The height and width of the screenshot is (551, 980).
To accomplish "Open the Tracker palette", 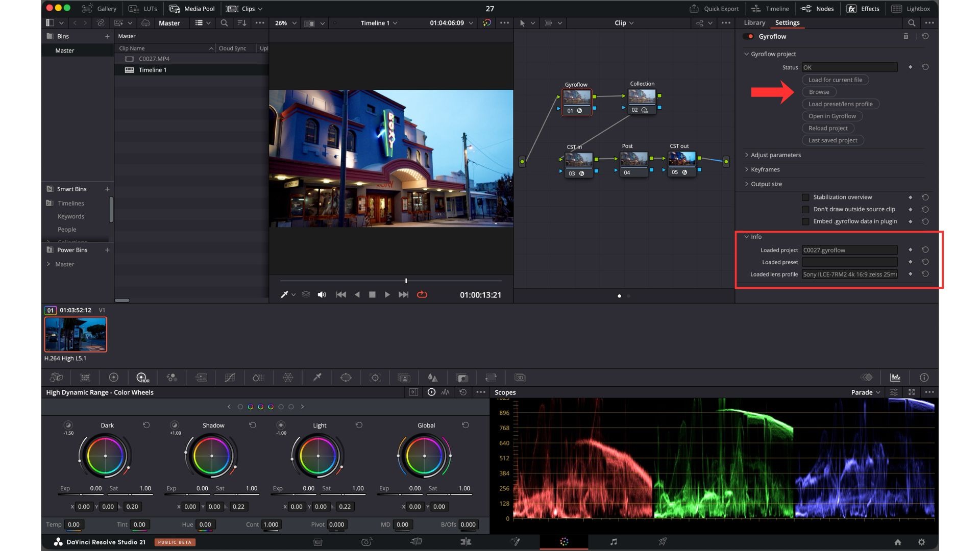I will (x=375, y=378).
